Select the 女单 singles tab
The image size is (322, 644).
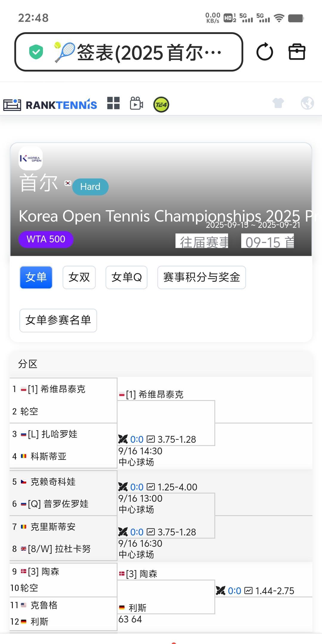[36, 277]
